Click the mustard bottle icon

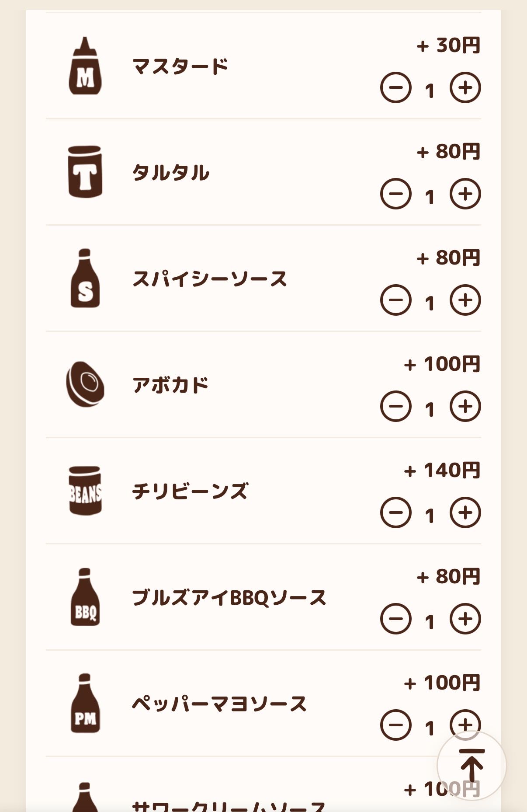[x=85, y=66]
